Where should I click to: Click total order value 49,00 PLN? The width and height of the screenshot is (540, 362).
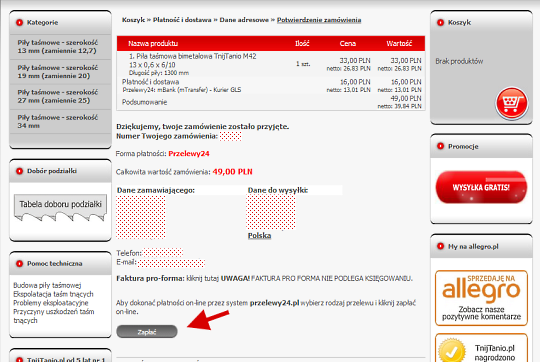(232, 172)
